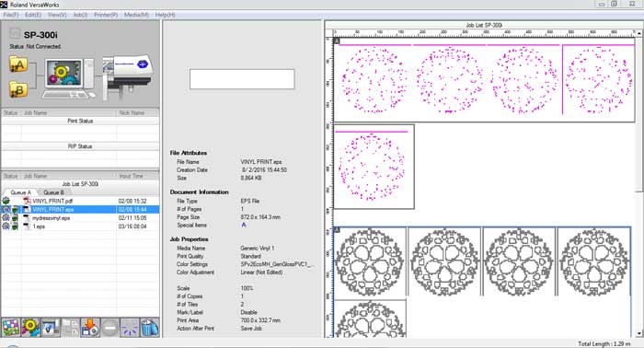The width and height of the screenshot is (644, 348).
Task: Open the File(F) menu
Action: click(11, 15)
